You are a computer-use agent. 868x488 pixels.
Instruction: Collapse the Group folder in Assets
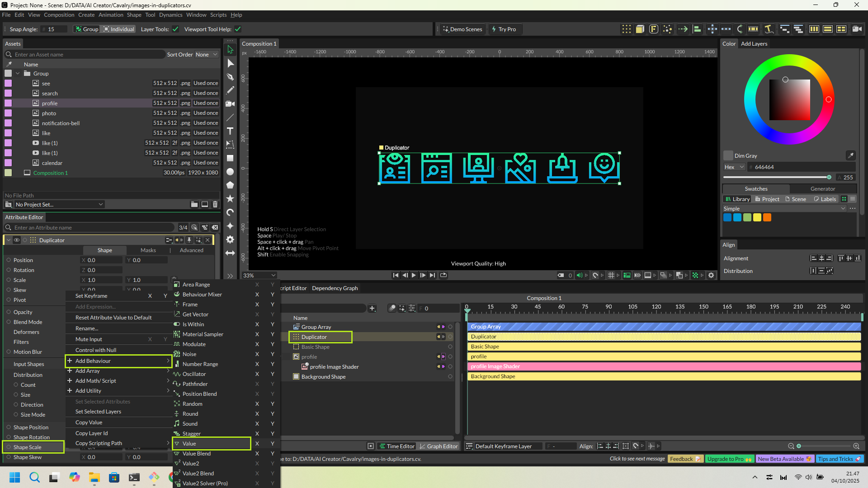pyautogui.click(x=18, y=74)
